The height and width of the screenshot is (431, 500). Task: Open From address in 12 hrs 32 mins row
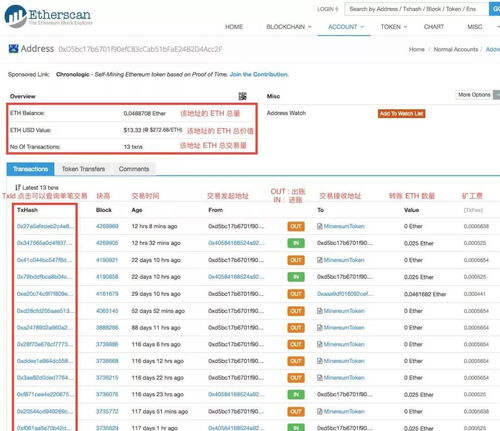[236, 243]
